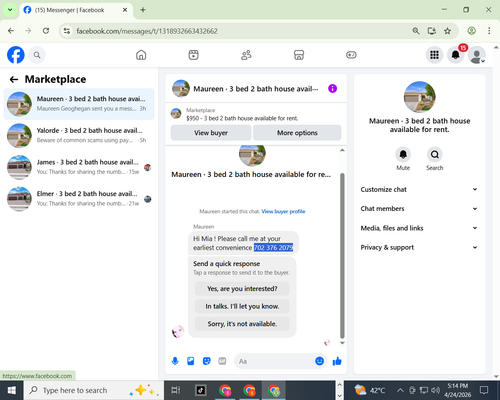Image resolution: width=500 pixels, height=400 pixels.
Task: Click the chat scrollbar
Action: [x=342, y=256]
